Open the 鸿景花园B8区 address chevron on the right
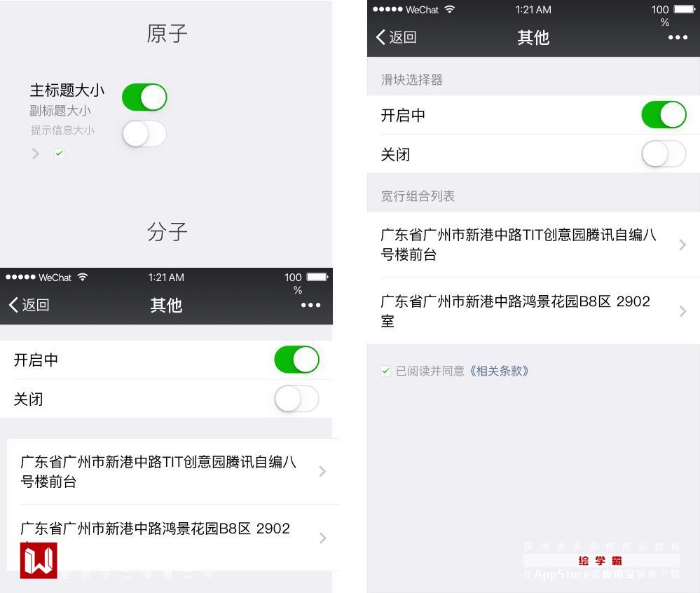This screenshot has height=593, width=700. [x=682, y=311]
